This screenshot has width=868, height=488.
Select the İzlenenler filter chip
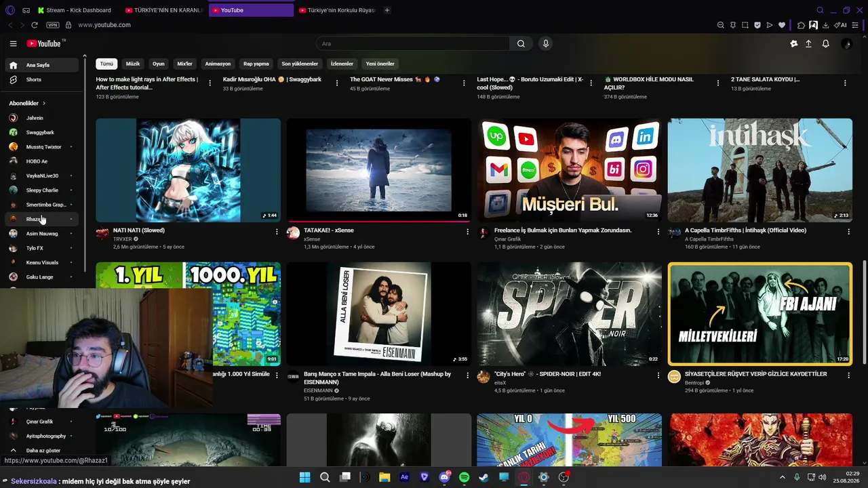pos(342,64)
